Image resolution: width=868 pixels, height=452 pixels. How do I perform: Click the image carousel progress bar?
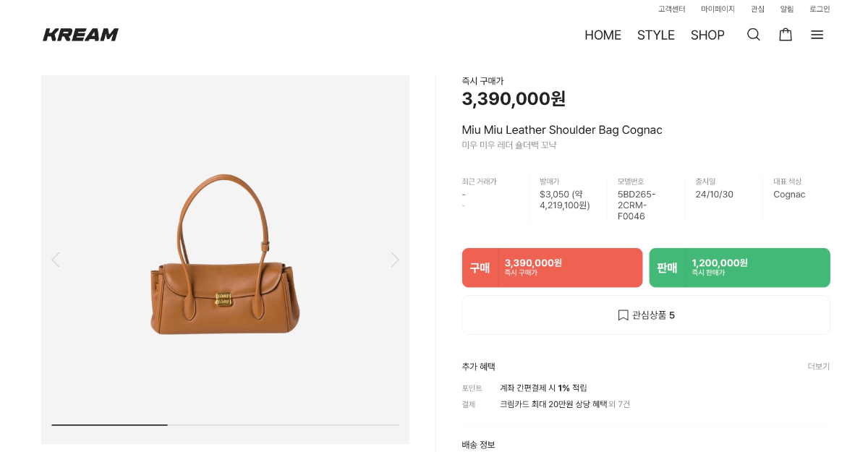point(225,425)
